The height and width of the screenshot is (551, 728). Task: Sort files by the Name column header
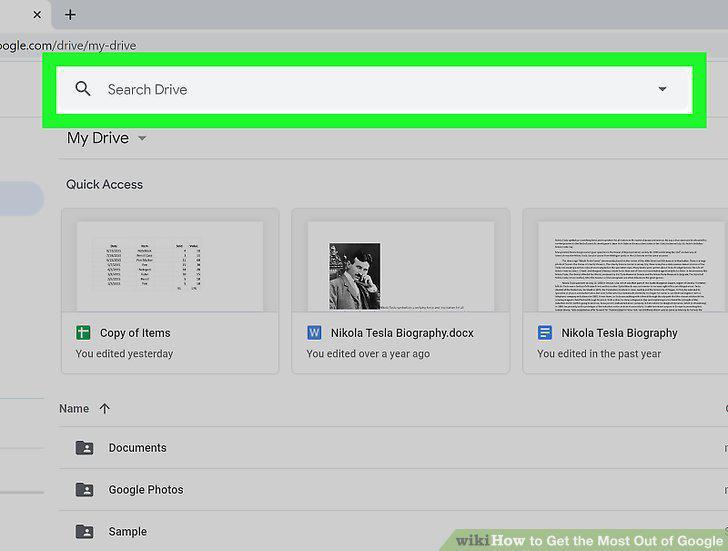point(74,408)
